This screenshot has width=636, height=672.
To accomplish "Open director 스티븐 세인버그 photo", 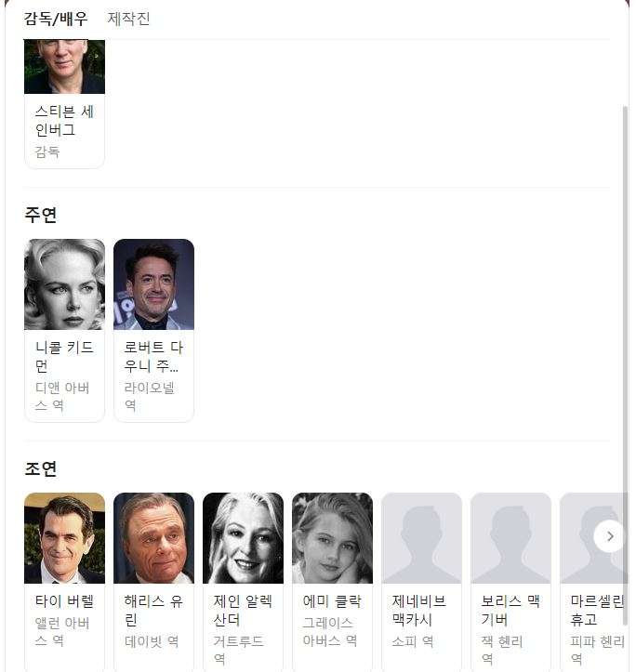I will (64, 66).
